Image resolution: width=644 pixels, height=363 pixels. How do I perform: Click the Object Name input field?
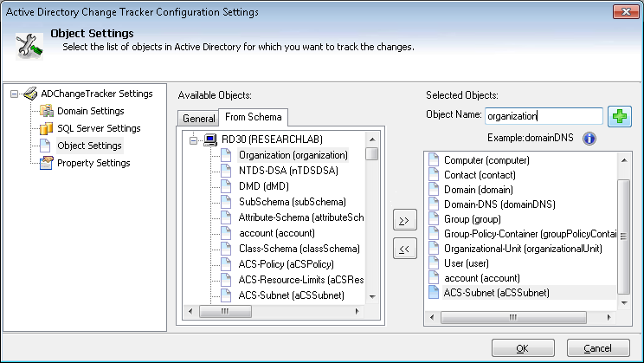tap(544, 116)
